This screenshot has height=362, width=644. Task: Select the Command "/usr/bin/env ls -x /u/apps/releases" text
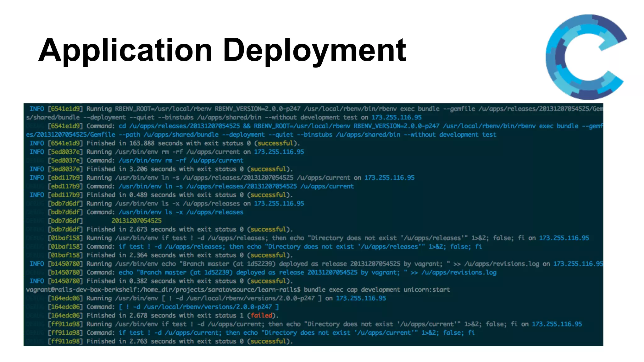point(181,212)
